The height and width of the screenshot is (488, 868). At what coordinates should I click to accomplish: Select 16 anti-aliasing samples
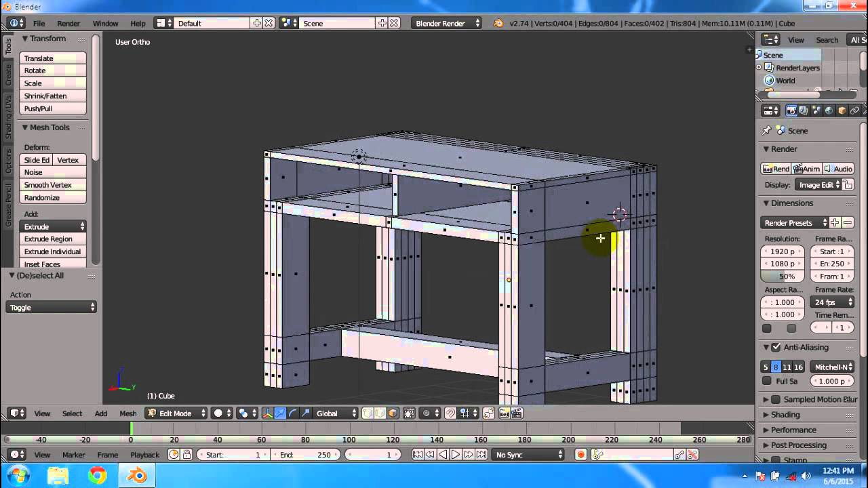point(798,367)
